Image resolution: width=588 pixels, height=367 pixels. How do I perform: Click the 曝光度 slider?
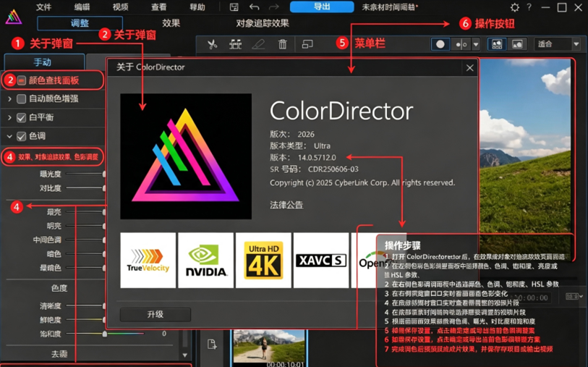pos(85,174)
